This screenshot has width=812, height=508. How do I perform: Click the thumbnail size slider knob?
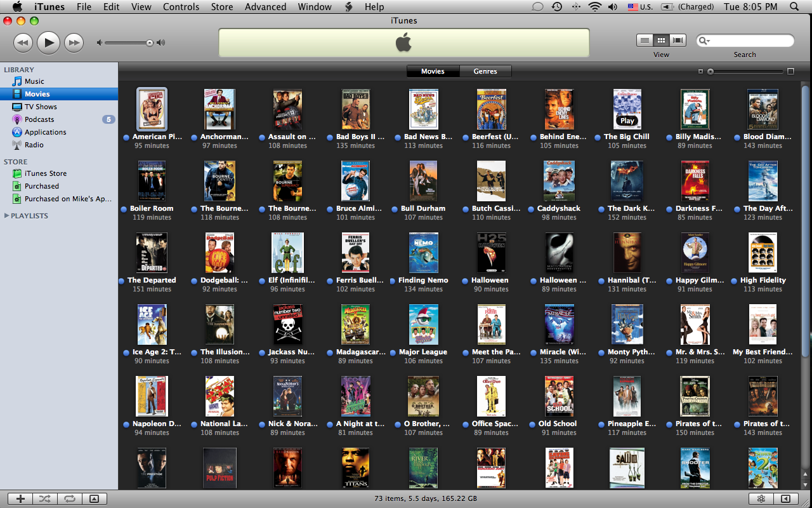pyautogui.click(x=710, y=72)
